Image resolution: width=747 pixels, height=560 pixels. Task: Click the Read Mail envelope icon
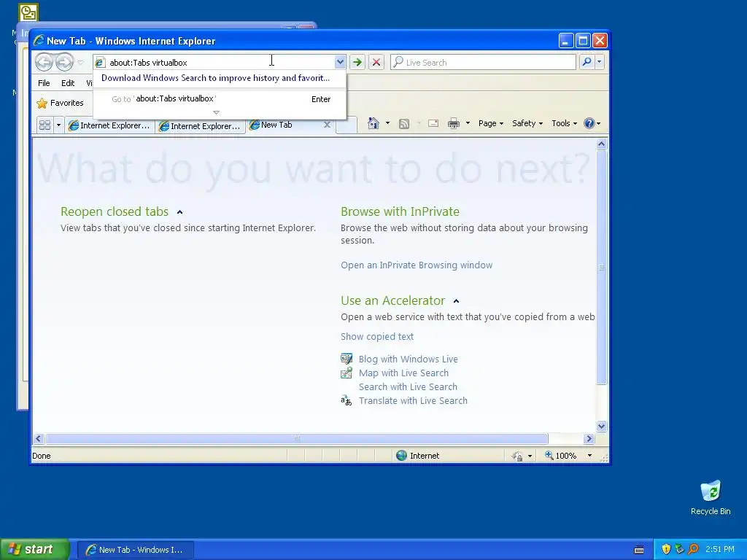pos(433,123)
